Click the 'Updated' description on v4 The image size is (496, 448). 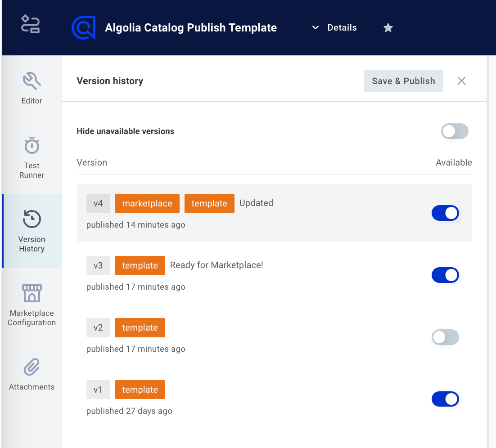(256, 203)
